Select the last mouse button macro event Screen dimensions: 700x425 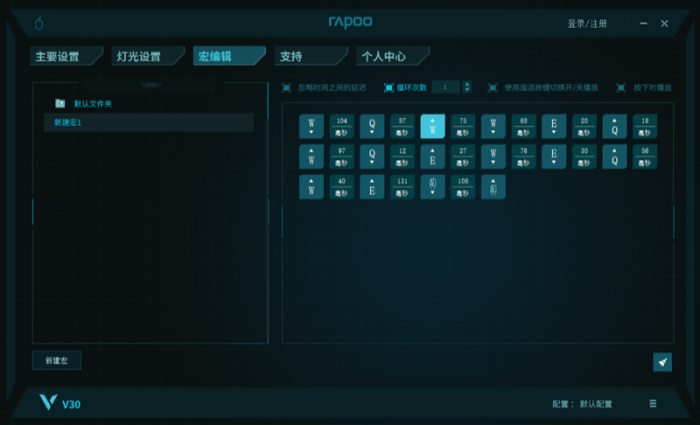pyautogui.click(x=493, y=186)
